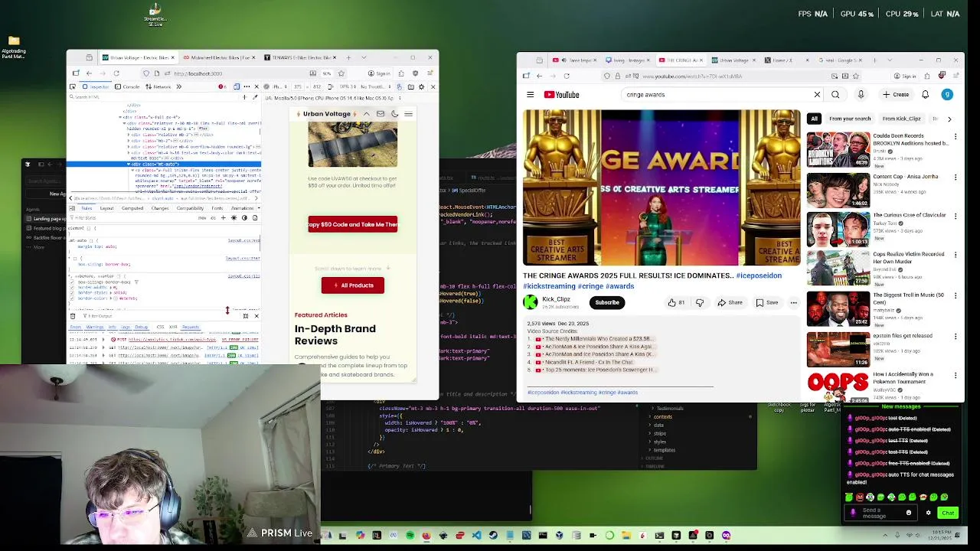This screenshot has height=551, width=980.
Task: Open the DPR dropdown in responsive toolbar
Action: [348, 86]
